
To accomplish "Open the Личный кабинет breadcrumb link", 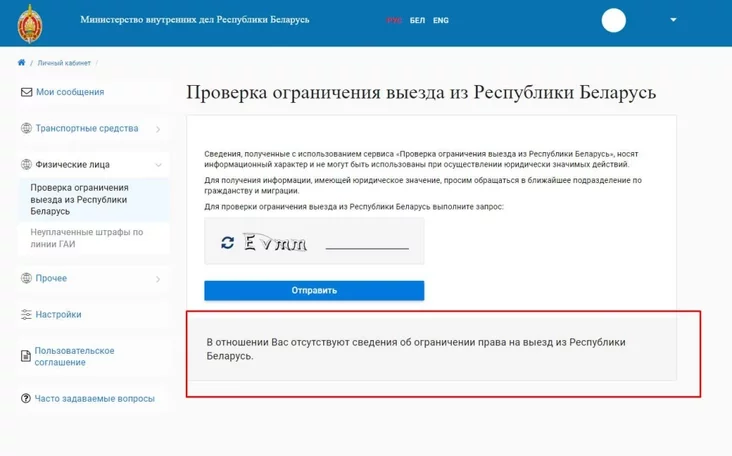I will (x=64, y=63).
